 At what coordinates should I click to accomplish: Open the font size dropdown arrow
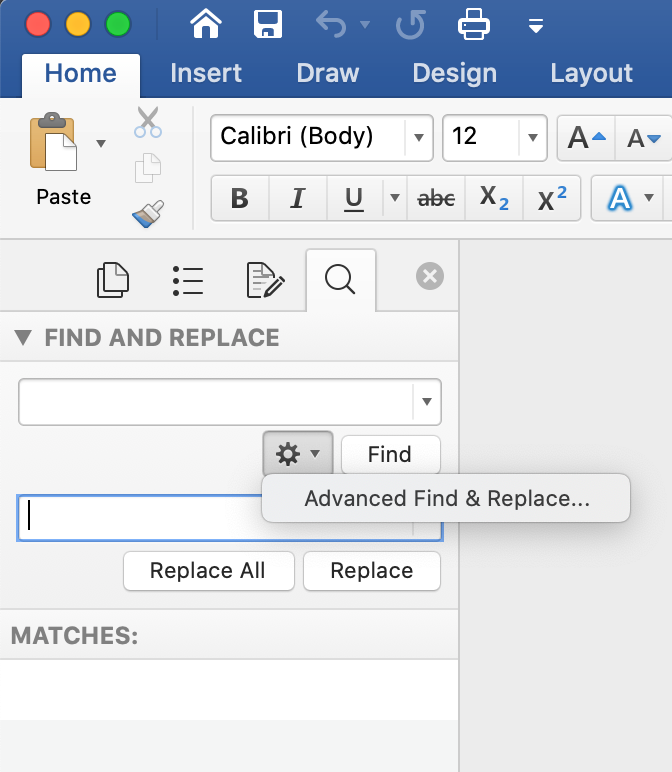click(x=532, y=137)
